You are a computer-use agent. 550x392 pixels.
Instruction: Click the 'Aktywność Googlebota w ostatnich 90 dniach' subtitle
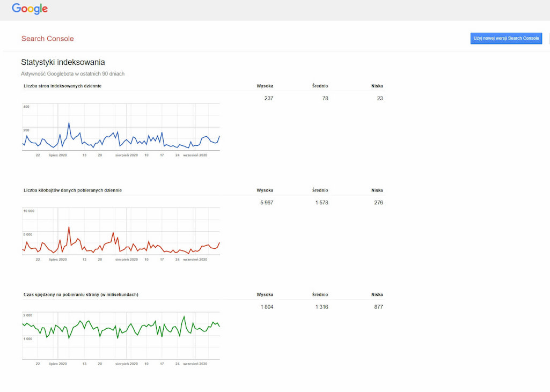(x=72, y=73)
